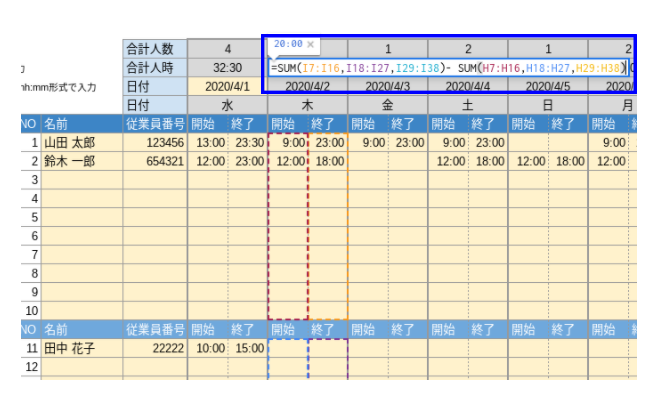Select employee number 22222
This screenshot has width=665, height=399.
click(x=155, y=348)
